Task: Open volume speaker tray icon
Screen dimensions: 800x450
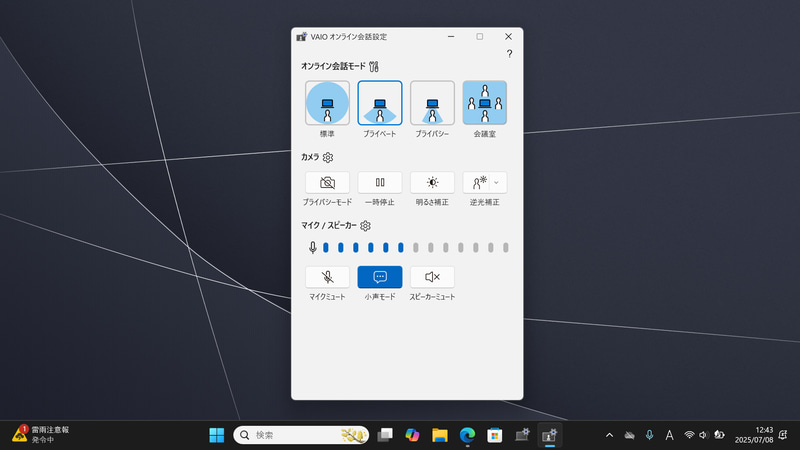Action: click(704, 435)
